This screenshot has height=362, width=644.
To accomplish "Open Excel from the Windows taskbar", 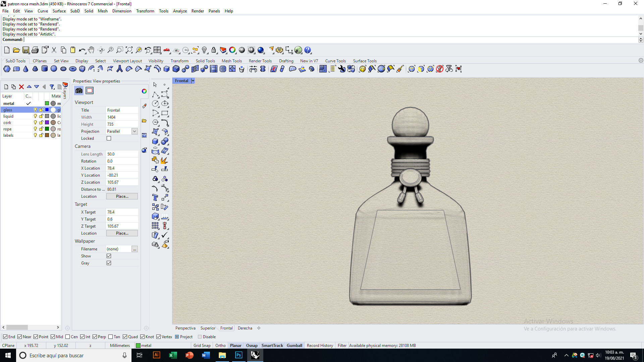I will (173, 355).
